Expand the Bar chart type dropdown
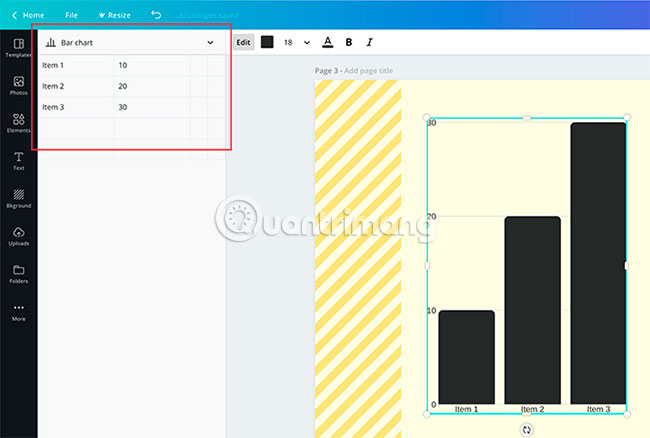Screen dimensions: 650x438 coord(210,42)
